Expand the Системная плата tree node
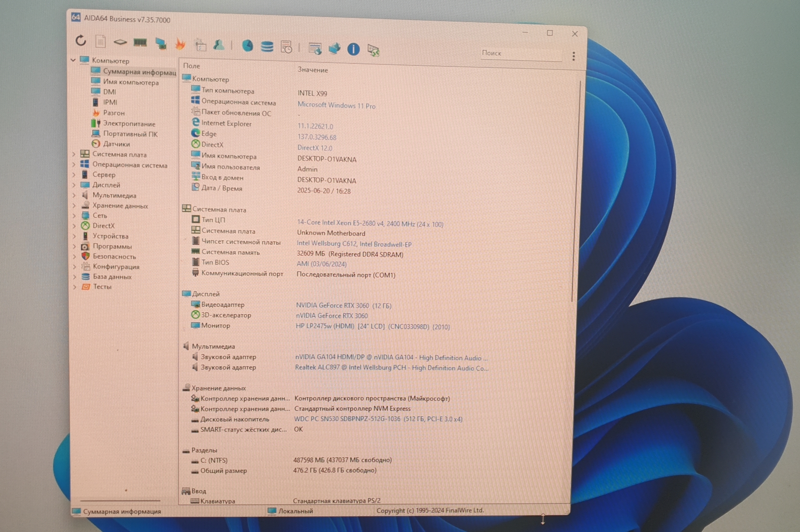Viewport: 800px width, 532px height. (74, 154)
